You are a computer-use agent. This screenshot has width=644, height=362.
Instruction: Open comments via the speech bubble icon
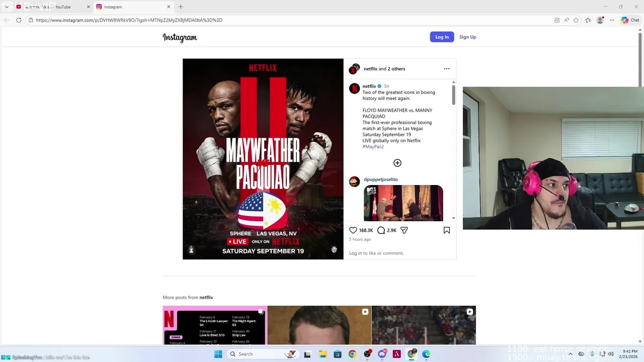coord(381,230)
